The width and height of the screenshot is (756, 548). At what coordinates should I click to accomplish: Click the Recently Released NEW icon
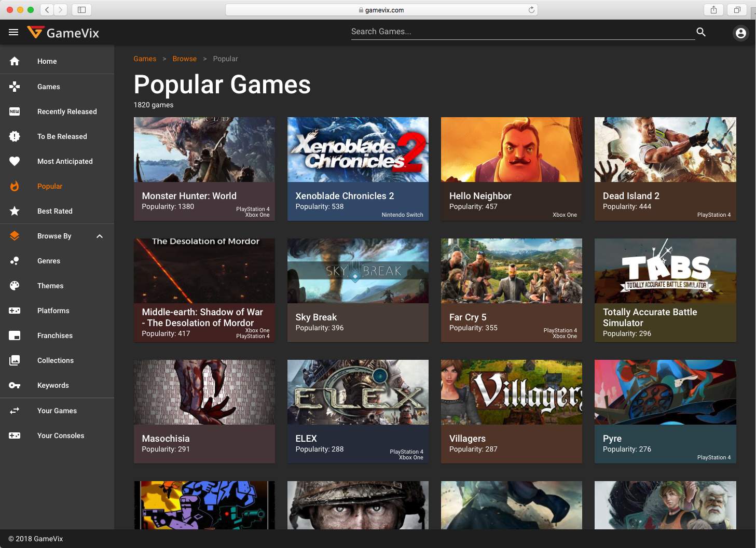(15, 111)
